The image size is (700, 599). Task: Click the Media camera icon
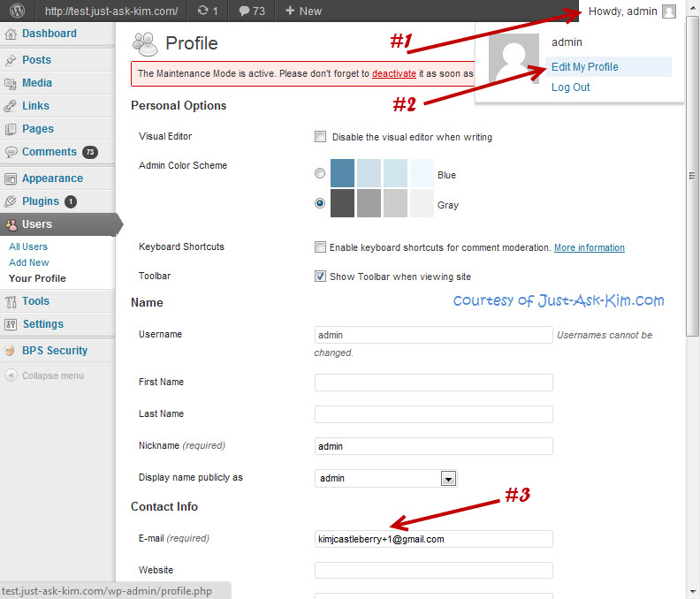(11, 83)
